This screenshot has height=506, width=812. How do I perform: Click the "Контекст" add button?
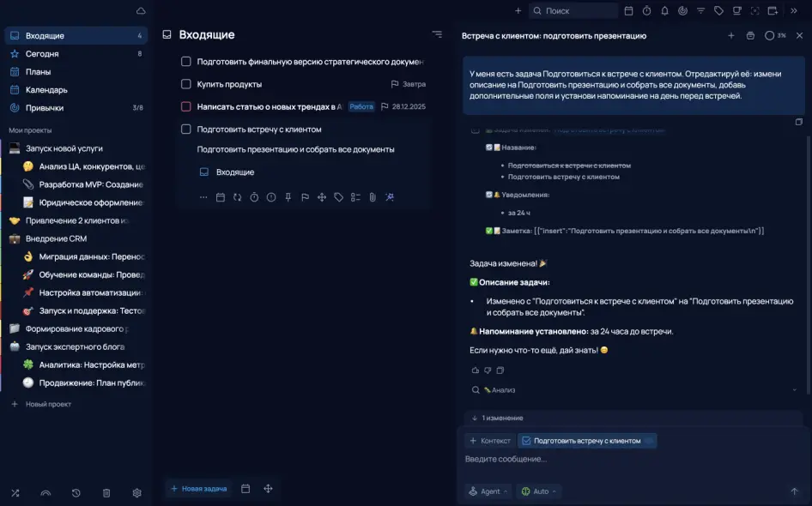click(x=490, y=441)
